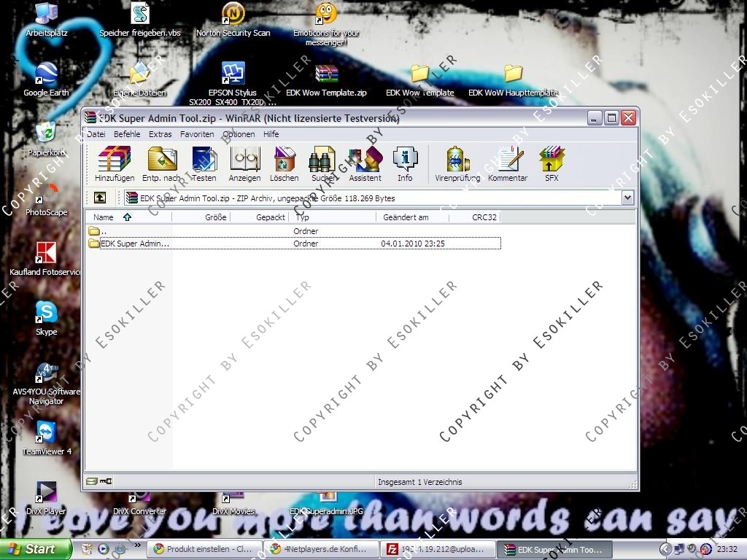Show archive Info
Viewport: 747px width, 560px height.
[x=405, y=164]
